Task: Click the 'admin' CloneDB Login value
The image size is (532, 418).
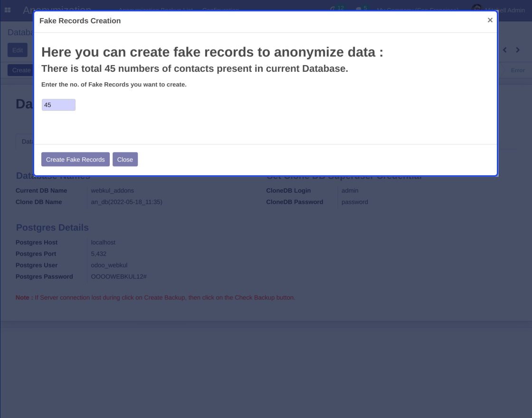Action: tap(350, 190)
